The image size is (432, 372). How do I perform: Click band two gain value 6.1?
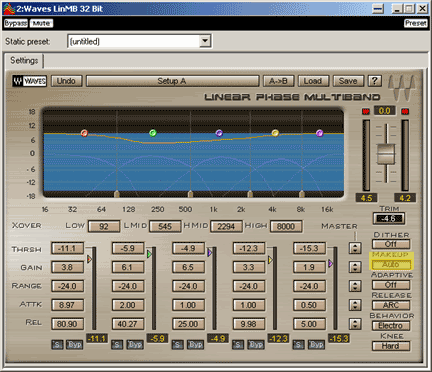point(128,267)
